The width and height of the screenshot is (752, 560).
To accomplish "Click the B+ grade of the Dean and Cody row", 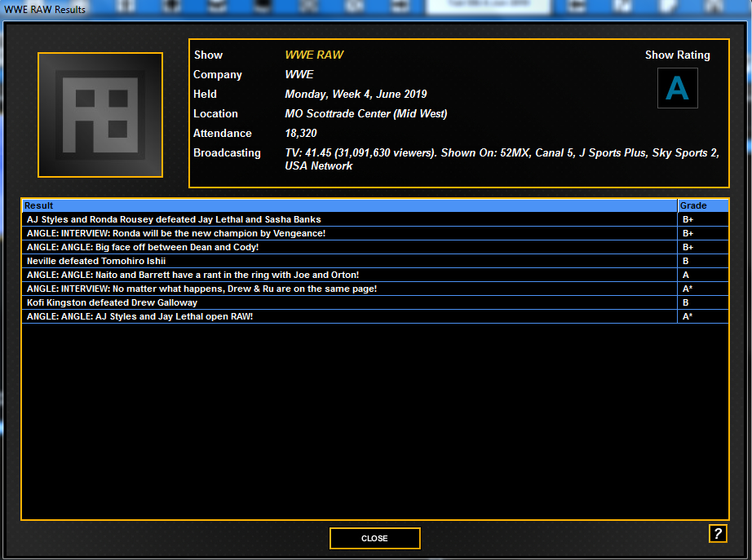I will pyautogui.click(x=688, y=247).
